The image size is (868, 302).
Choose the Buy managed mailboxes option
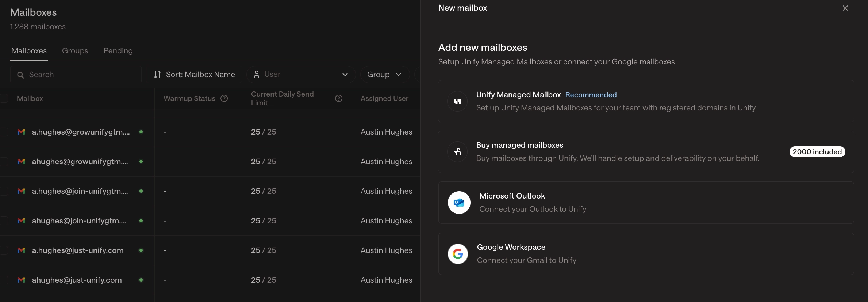(x=646, y=152)
